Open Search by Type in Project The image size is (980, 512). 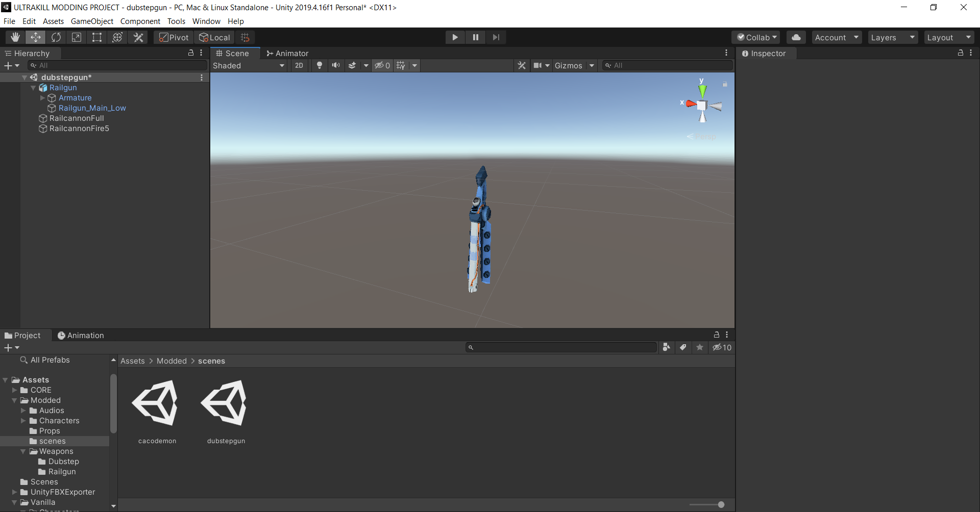[666, 347]
